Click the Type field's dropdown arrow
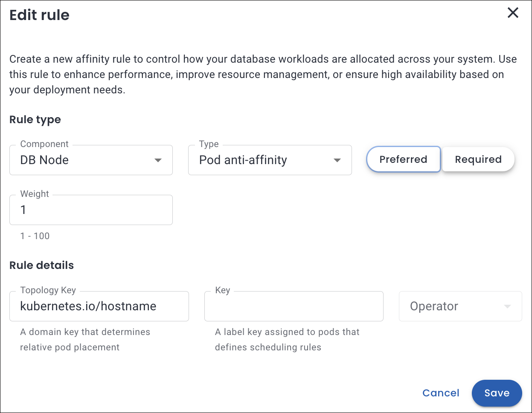The width and height of the screenshot is (532, 413). click(x=337, y=160)
